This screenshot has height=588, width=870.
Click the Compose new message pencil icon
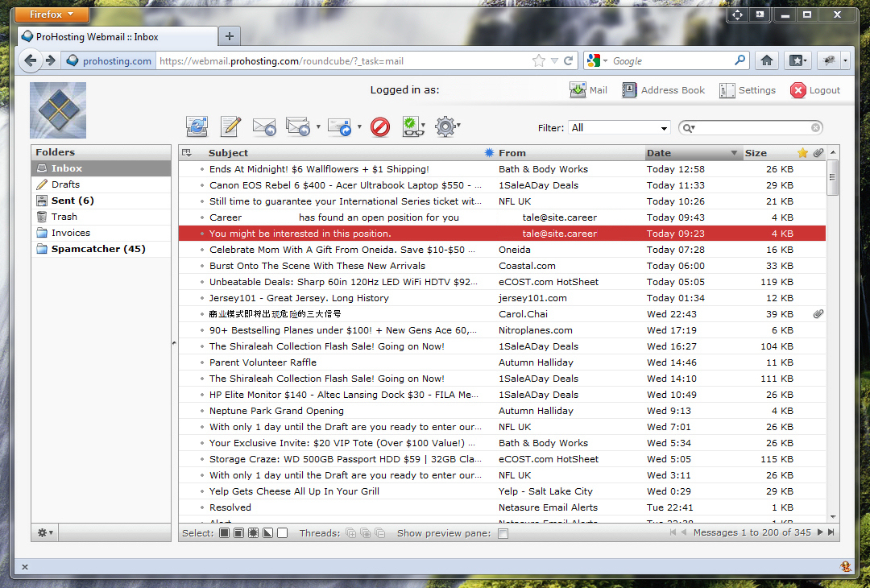point(231,126)
